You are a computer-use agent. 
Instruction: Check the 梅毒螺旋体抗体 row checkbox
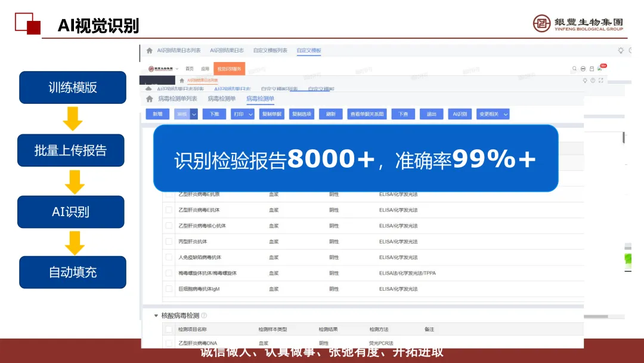tap(169, 273)
